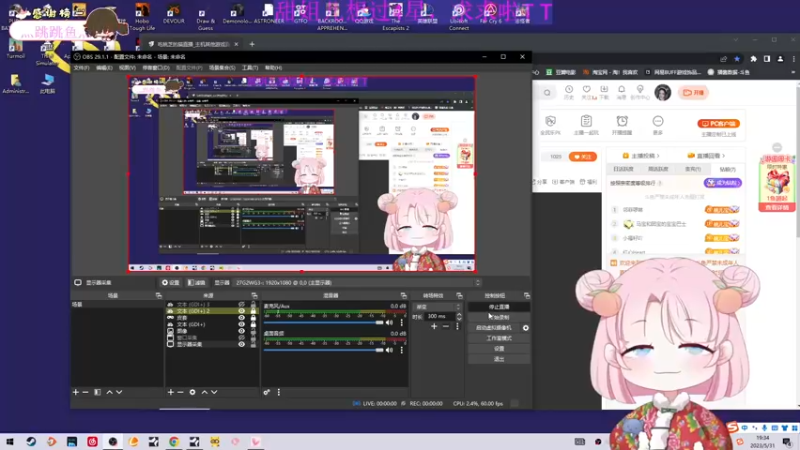The image size is (800, 450).
Task: Remove transition with minus icon
Action: coord(445,326)
